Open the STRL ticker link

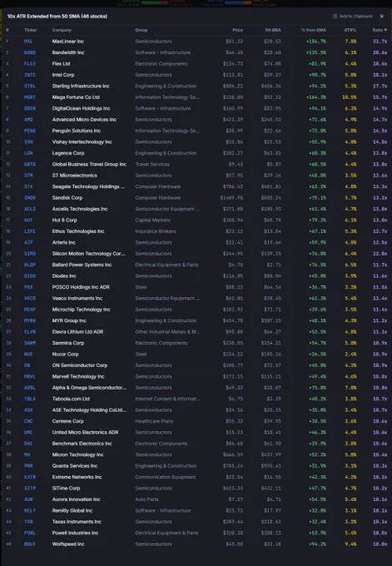[x=30, y=87]
